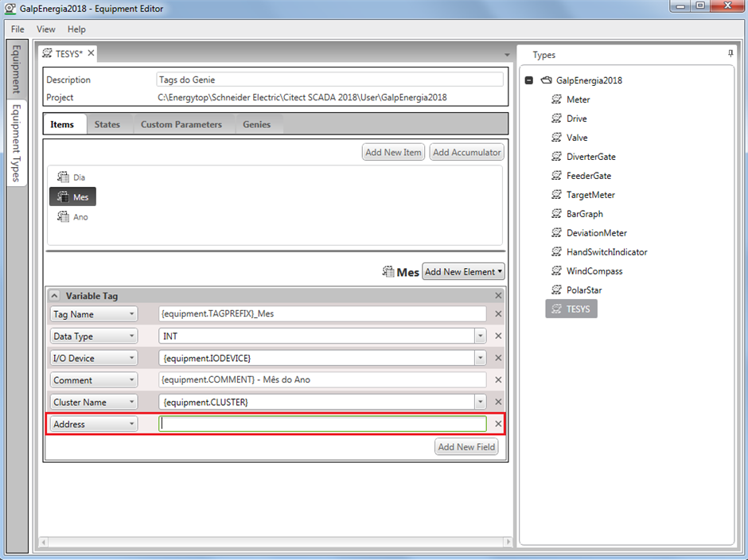Screen dimensions: 748x560
Task: Open the Equipment Types side tab
Action: pos(16,142)
